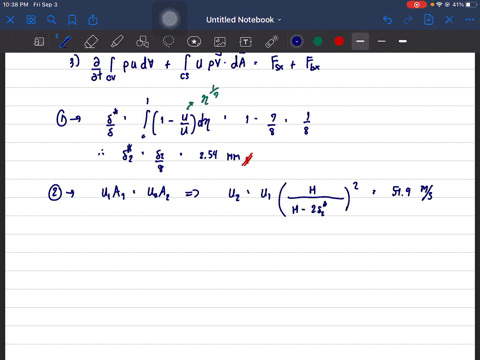
Task: Select the Text box tool
Action: click(246, 42)
